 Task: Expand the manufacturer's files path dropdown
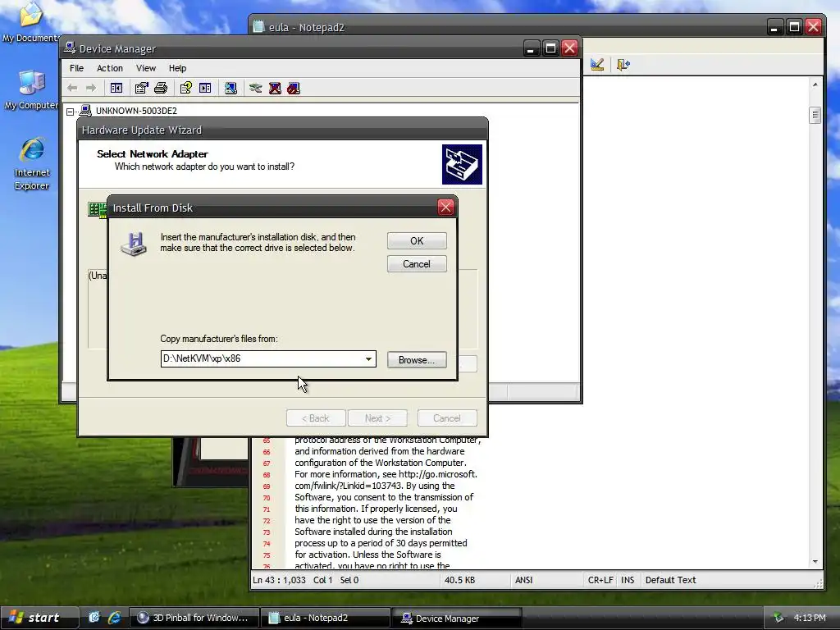[x=368, y=359]
